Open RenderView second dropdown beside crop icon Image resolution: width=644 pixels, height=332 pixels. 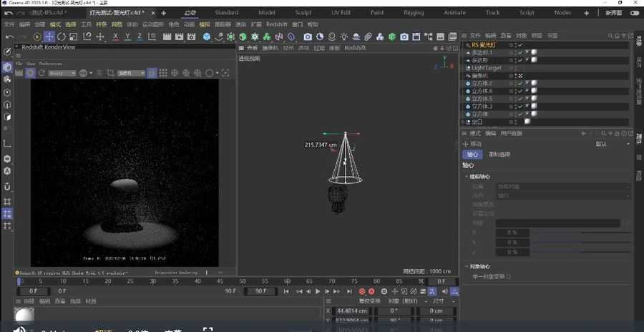[132, 73]
